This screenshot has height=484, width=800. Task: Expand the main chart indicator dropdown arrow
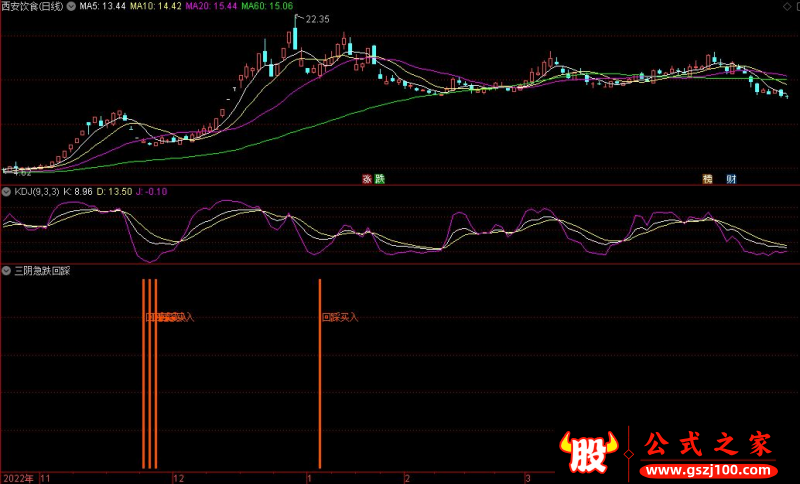tap(70, 6)
